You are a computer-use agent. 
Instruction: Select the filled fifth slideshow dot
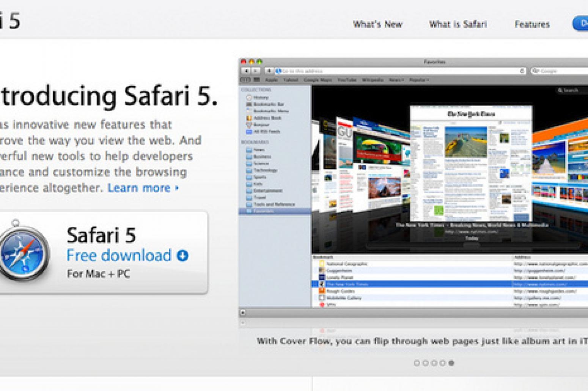[x=451, y=363]
